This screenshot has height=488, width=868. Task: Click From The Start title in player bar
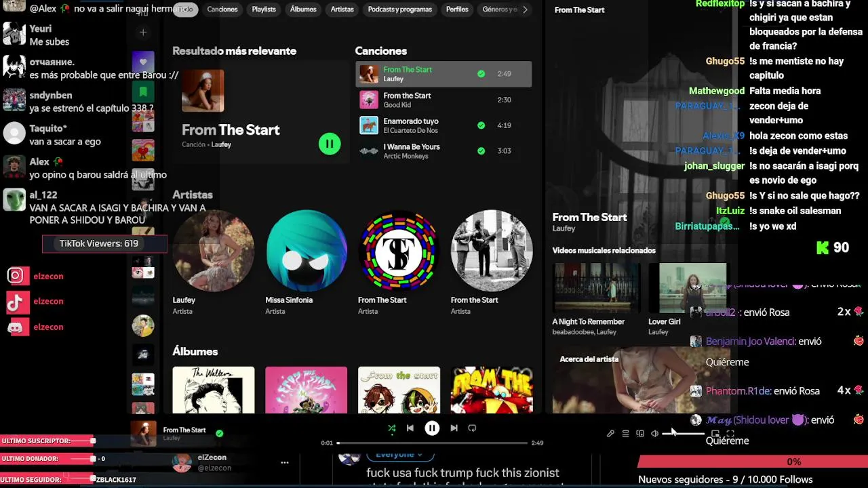[184, 430]
